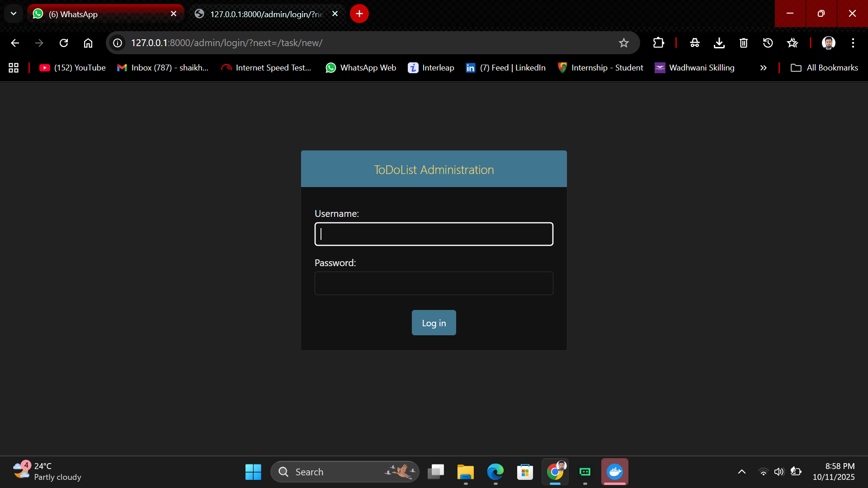Click the Username input field
The height and width of the screenshot is (488, 868).
coord(434,234)
